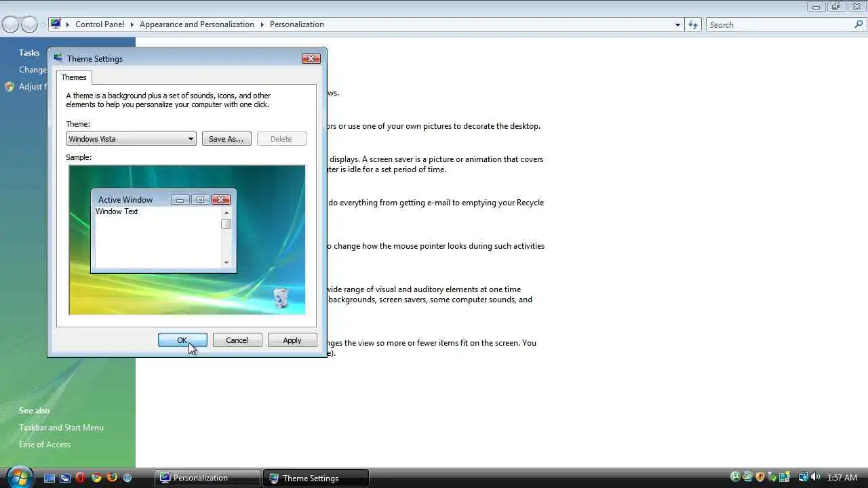
Task: Click sample window maximize button
Action: click(200, 199)
